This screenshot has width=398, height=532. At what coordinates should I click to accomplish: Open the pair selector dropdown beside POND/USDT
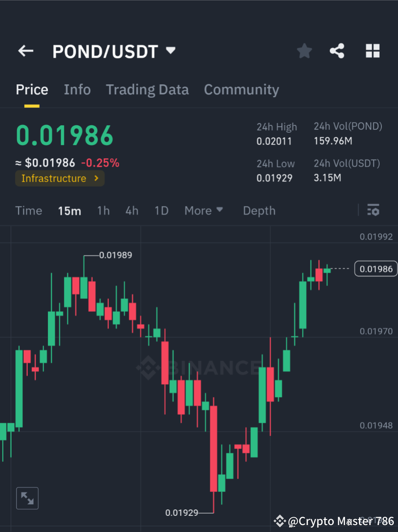pos(170,51)
